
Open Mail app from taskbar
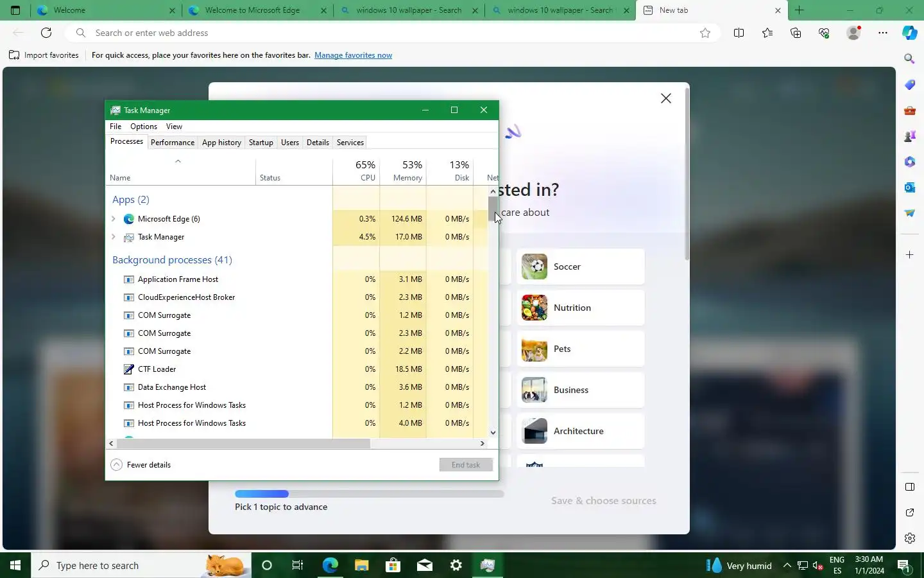click(424, 565)
